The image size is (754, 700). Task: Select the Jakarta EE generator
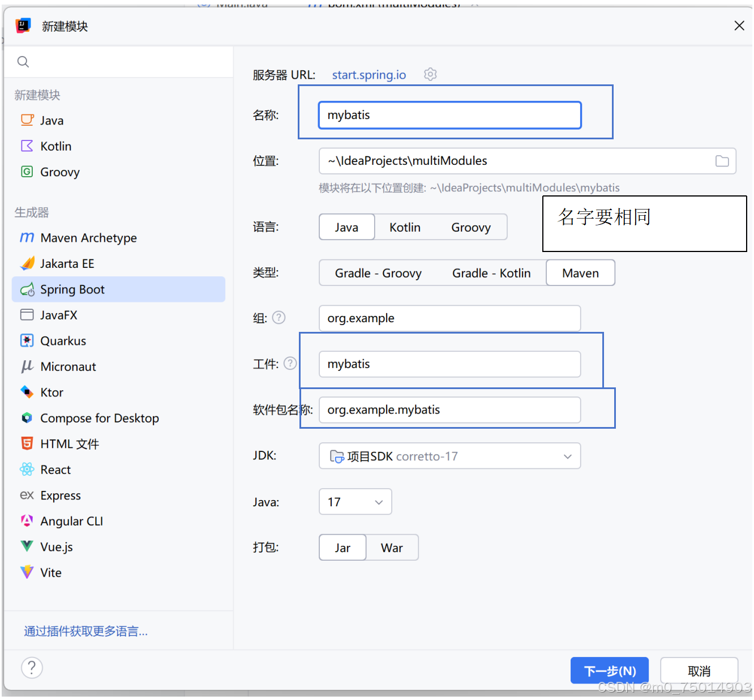click(x=67, y=263)
